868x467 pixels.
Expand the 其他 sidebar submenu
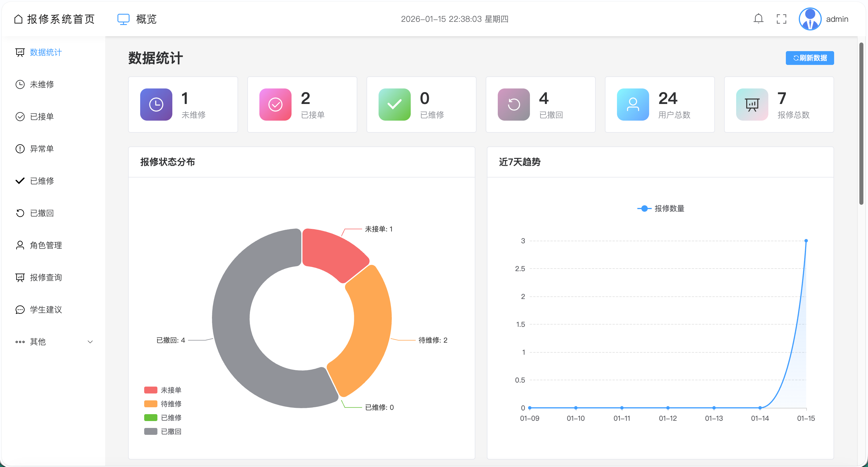[x=38, y=342]
